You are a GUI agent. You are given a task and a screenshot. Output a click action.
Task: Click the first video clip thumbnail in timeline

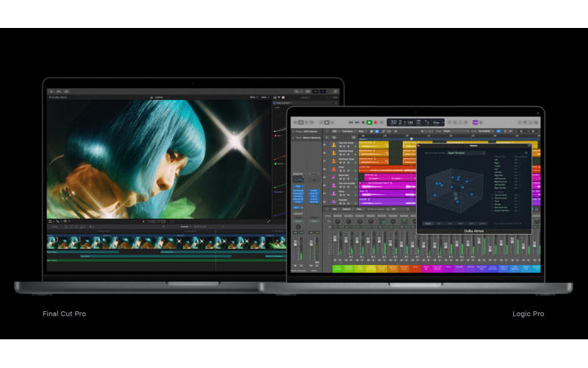75,243
